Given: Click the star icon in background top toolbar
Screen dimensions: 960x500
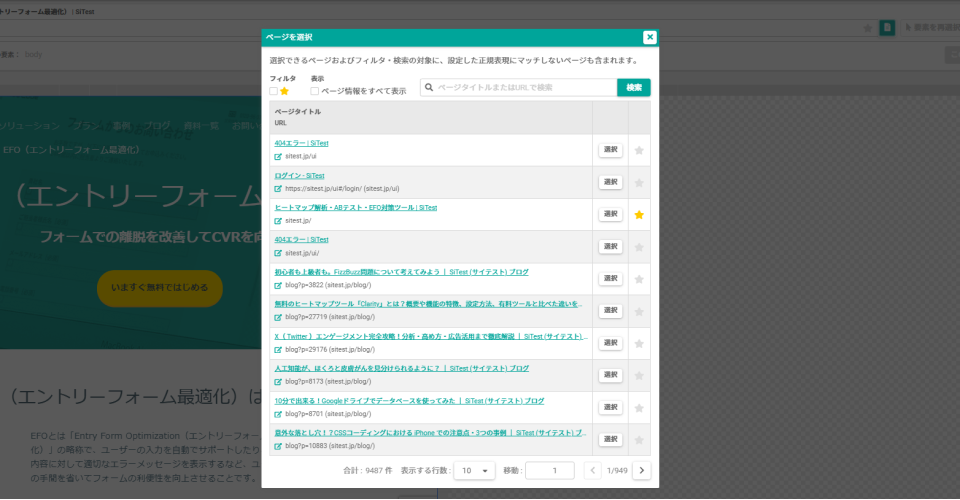Looking at the screenshot, I should (x=867, y=28).
